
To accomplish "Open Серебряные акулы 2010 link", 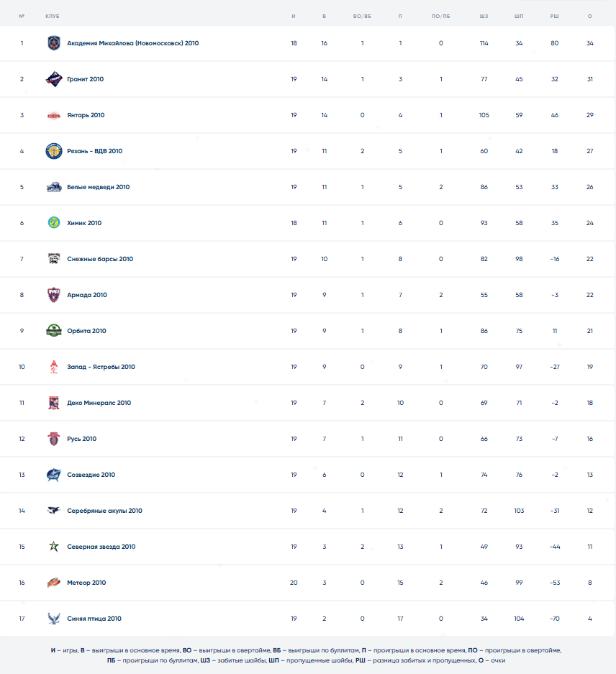I will (x=104, y=511).
